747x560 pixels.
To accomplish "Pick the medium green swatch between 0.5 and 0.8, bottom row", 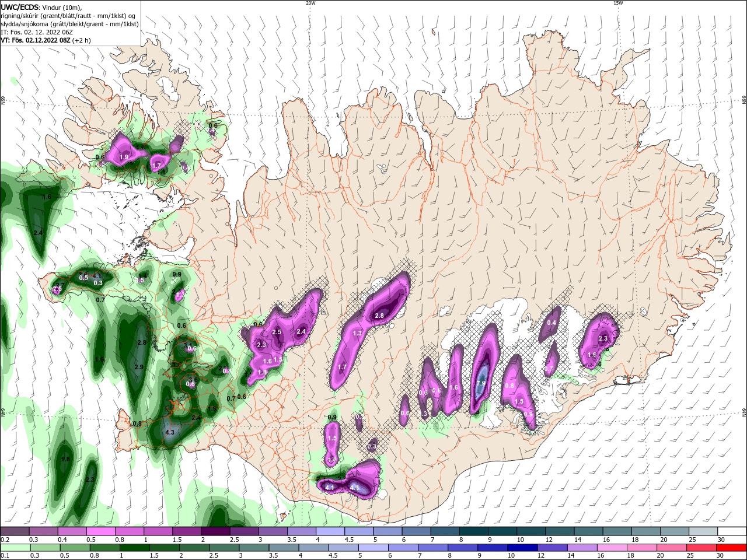I will 75,548.
